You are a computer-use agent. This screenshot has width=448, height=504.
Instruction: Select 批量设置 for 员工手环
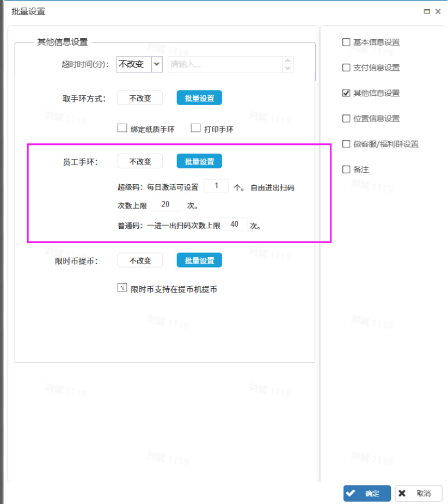[x=199, y=161]
